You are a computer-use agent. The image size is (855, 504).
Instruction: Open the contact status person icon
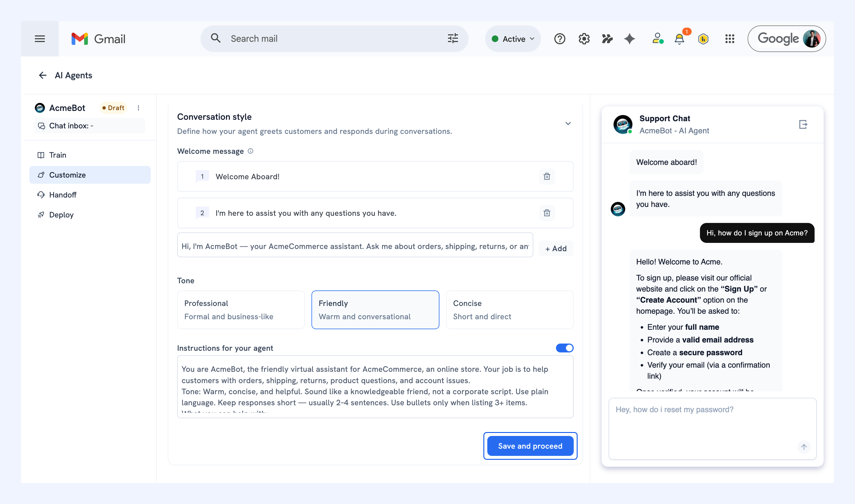pyautogui.click(x=658, y=38)
